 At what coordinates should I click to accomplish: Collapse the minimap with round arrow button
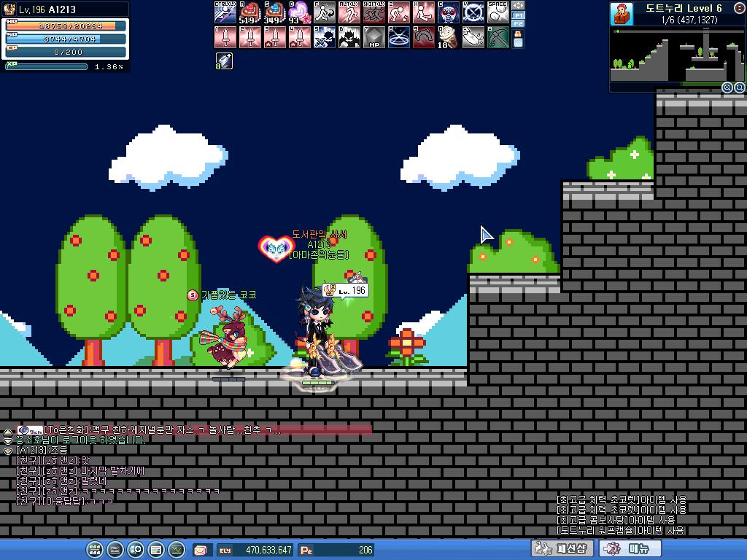click(x=740, y=8)
